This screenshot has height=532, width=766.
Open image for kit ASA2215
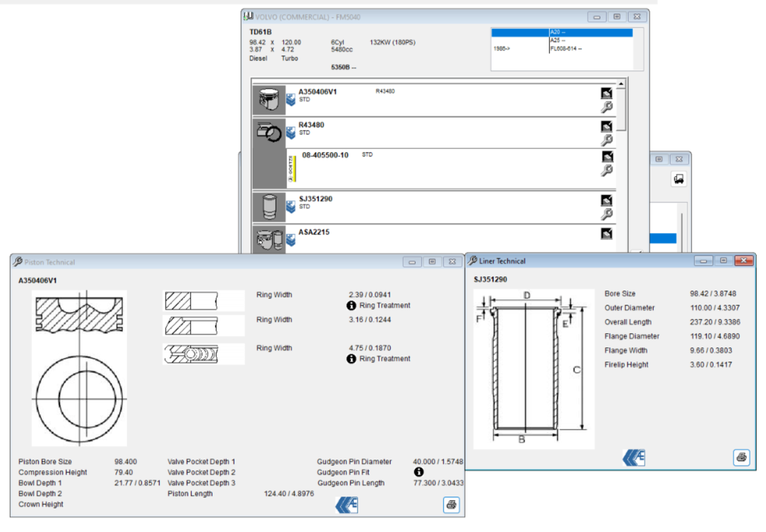606,234
